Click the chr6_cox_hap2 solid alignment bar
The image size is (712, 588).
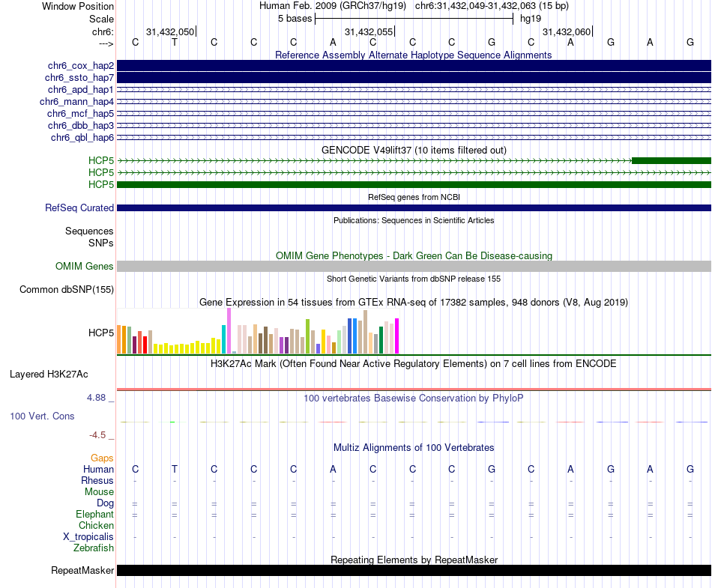tap(414, 66)
